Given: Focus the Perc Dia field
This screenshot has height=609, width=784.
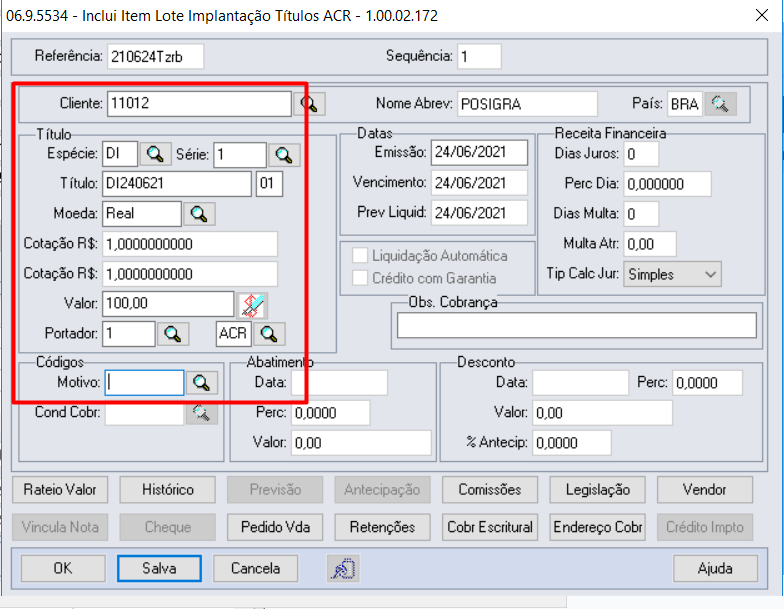Looking at the screenshot, I should (x=667, y=184).
